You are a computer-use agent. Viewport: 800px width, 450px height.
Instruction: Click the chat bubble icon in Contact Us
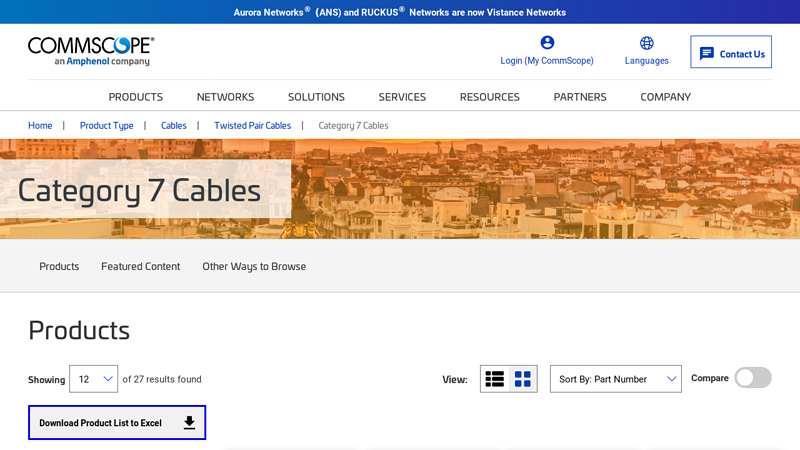tap(707, 54)
